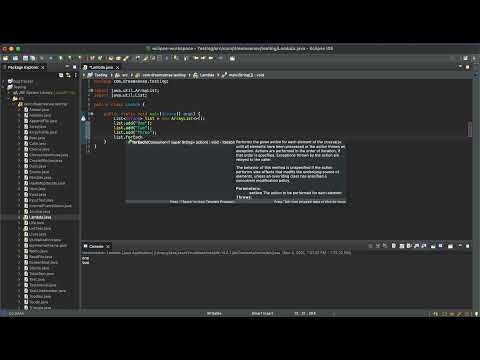Collapse all in Package Explorer
Image resolution: width=480 pixels, height=360 pixels.
[61, 75]
